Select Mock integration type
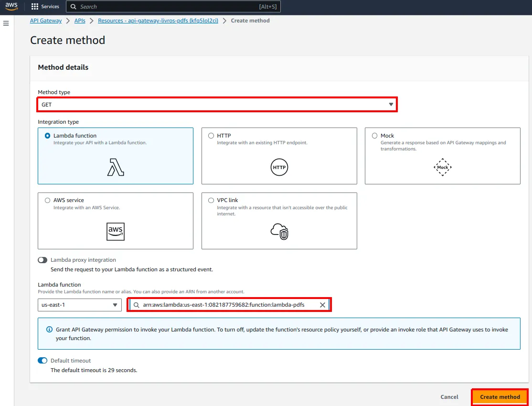The image size is (532, 406). tap(374, 136)
